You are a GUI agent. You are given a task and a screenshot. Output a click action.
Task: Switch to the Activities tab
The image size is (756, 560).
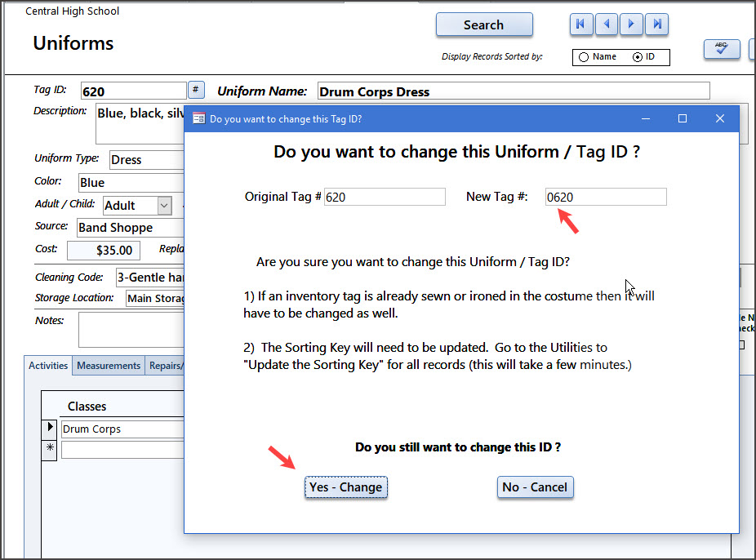tap(48, 366)
